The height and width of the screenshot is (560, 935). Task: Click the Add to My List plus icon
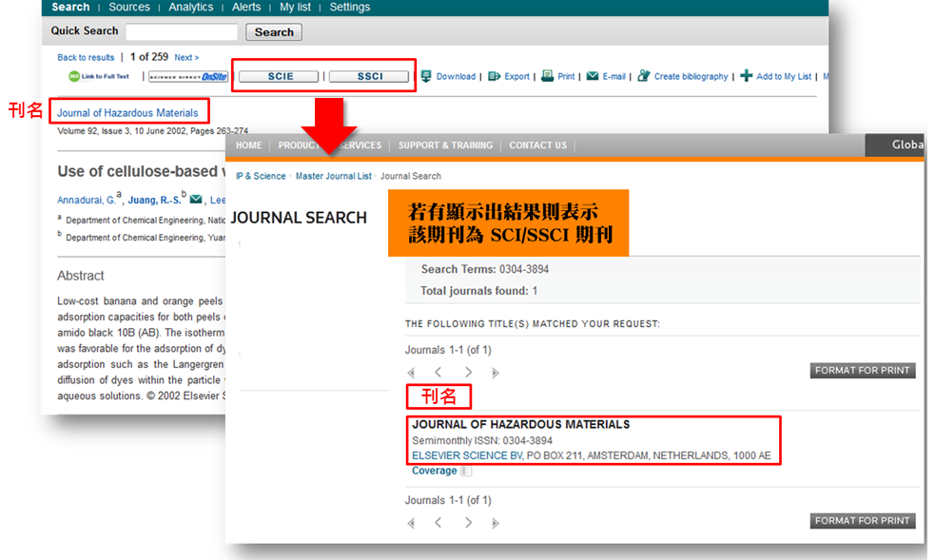(746, 76)
